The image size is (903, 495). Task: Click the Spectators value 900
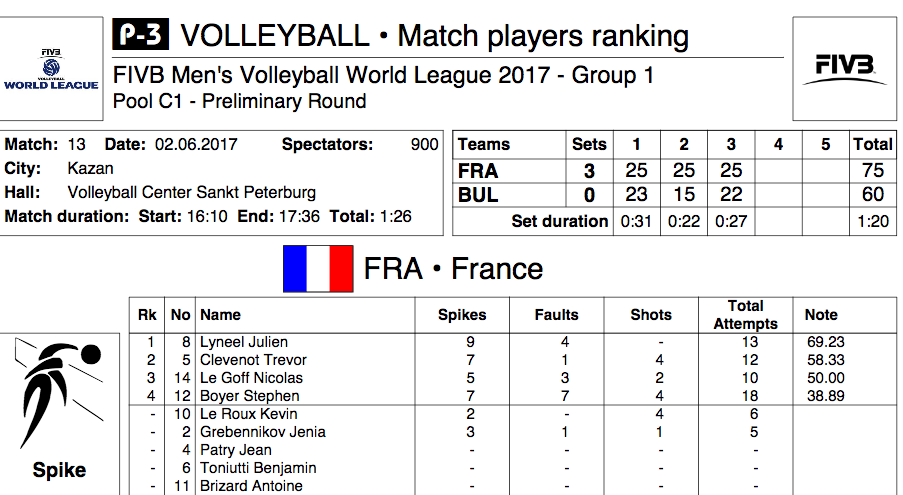(424, 144)
